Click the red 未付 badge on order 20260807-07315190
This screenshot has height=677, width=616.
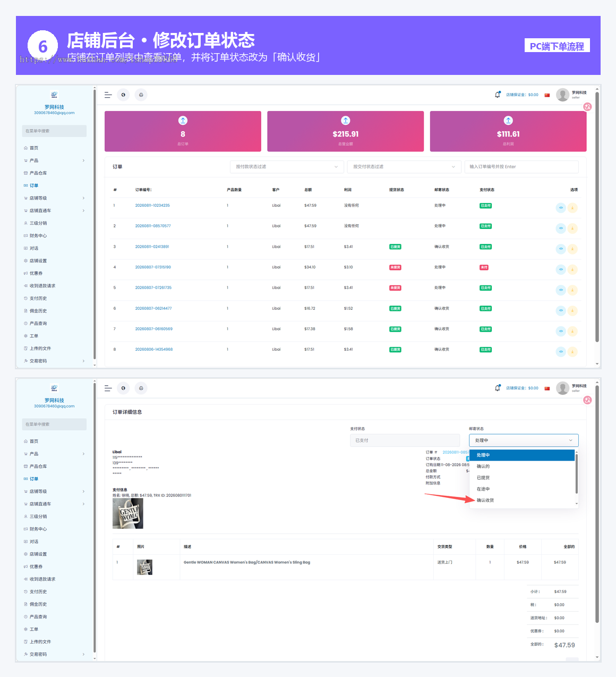click(x=484, y=268)
